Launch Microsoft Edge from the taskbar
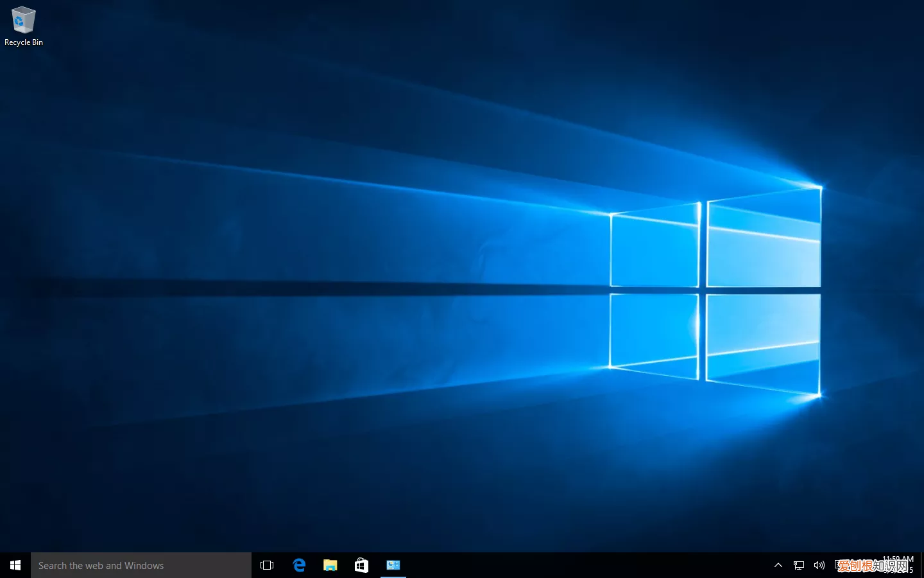The height and width of the screenshot is (578, 924). (299, 565)
